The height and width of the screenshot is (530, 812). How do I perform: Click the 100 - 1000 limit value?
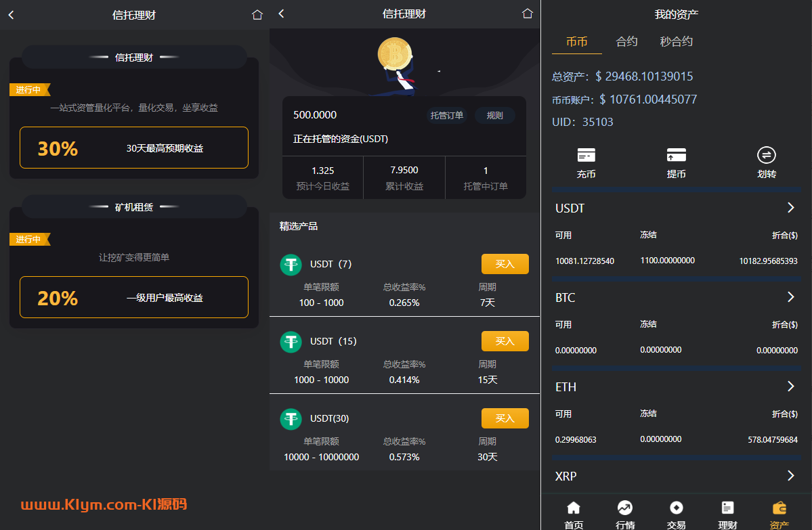(x=322, y=303)
